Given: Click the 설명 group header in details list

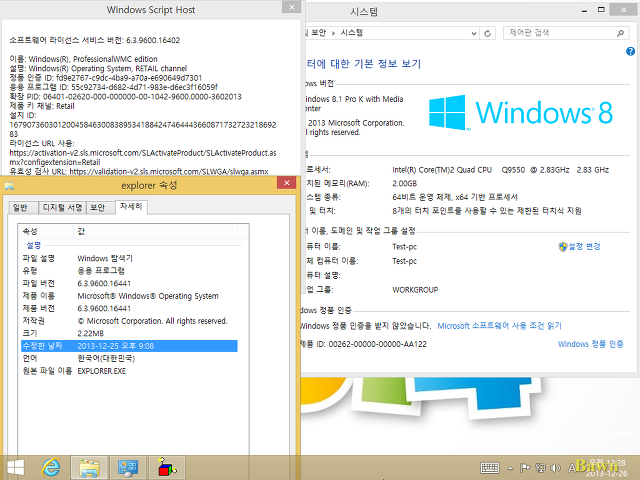Looking at the screenshot, I should pyautogui.click(x=34, y=245).
